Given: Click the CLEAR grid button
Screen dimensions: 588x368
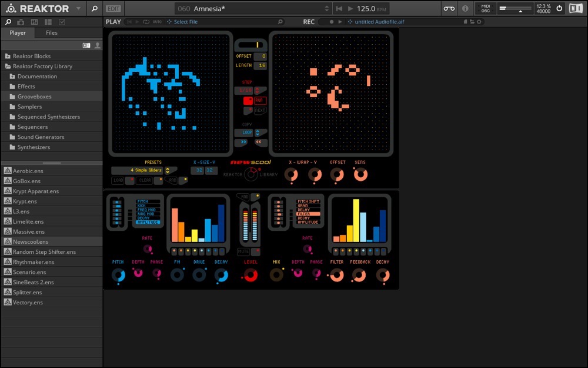Looking at the screenshot, I should pos(145,181).
